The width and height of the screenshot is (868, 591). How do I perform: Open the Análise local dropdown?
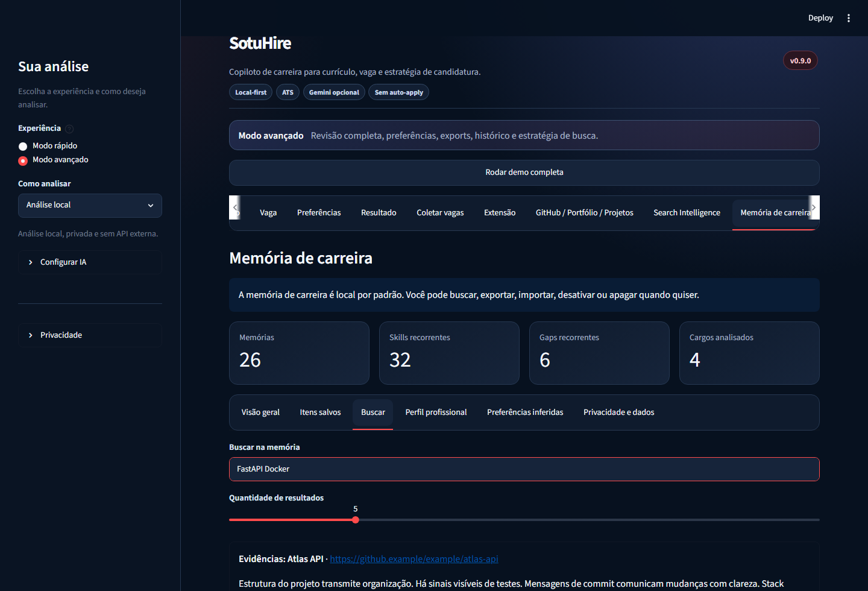click(x=90, y=206)
